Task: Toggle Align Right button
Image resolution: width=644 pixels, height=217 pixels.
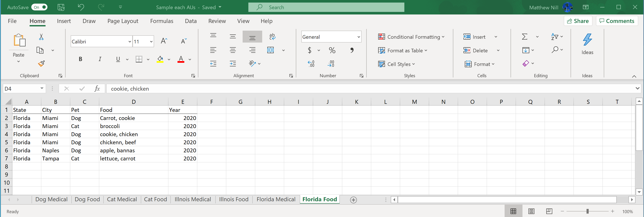Action: 252,50
